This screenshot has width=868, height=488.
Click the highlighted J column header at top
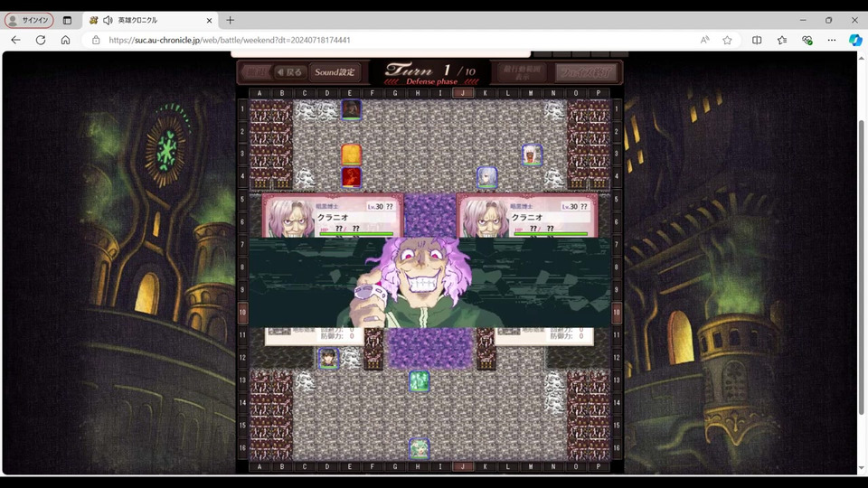(x=463, y=93)
